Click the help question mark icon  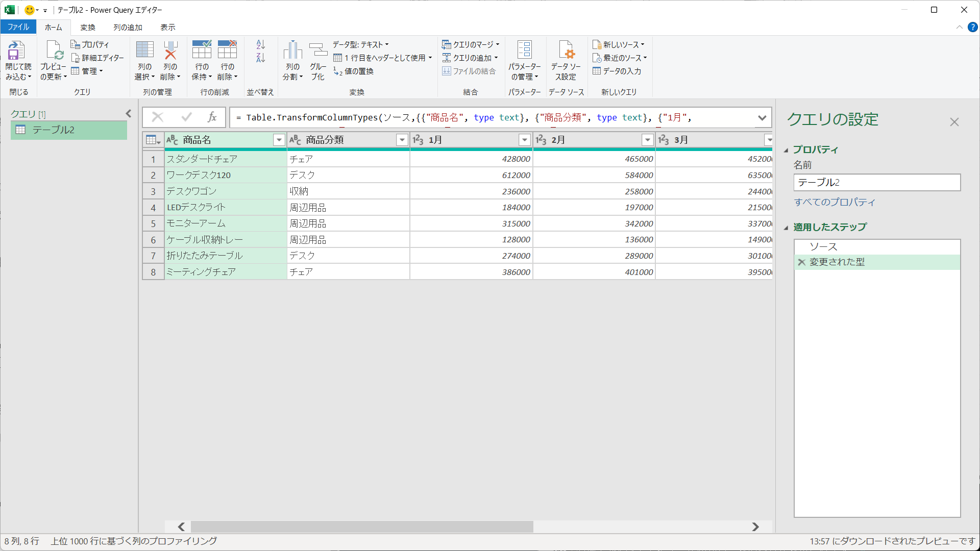click(x=973, y=27)
